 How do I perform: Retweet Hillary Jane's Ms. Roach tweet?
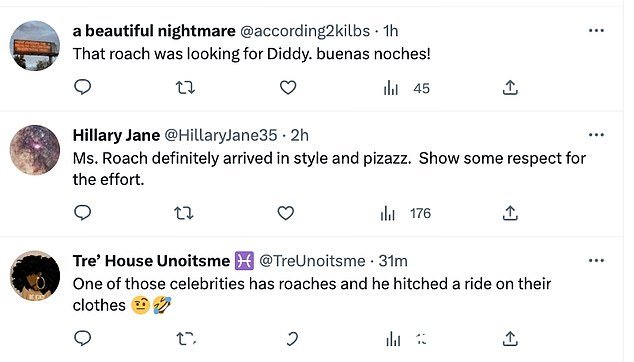coord(184,213)
